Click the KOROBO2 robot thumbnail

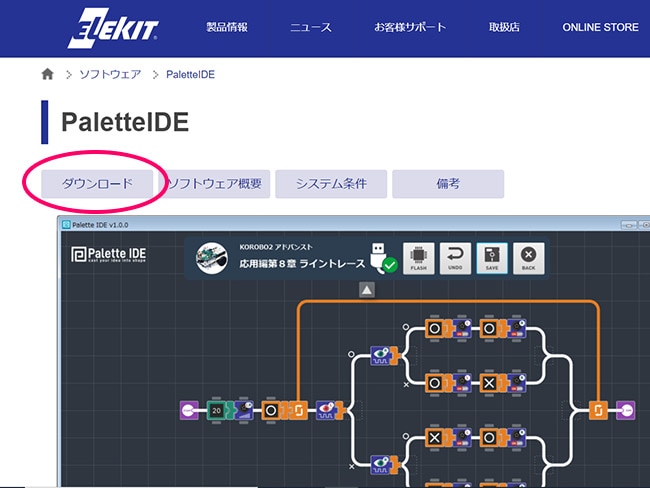click(x=212, y=258)
